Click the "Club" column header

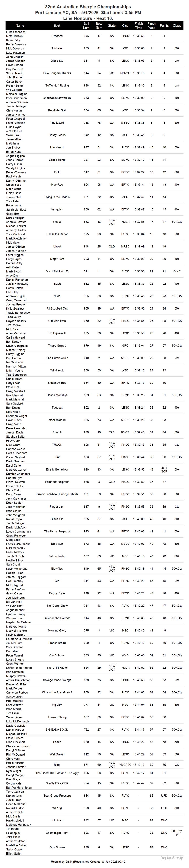pos(125,26)
